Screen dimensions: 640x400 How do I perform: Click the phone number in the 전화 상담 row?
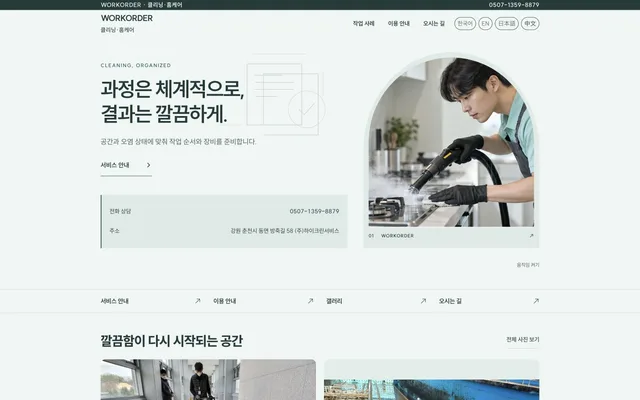pos(314,211)
